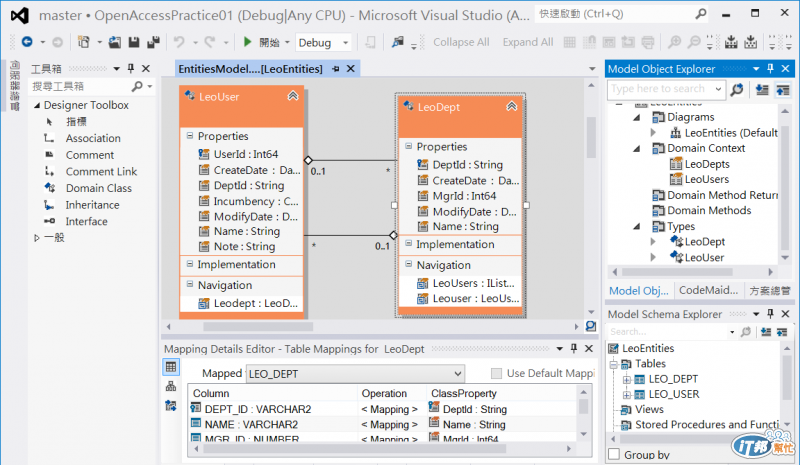This screenshot has height=465, width=800.
Task: Collapse the LeoDept class with chevron icon
Action: (511, 106)
